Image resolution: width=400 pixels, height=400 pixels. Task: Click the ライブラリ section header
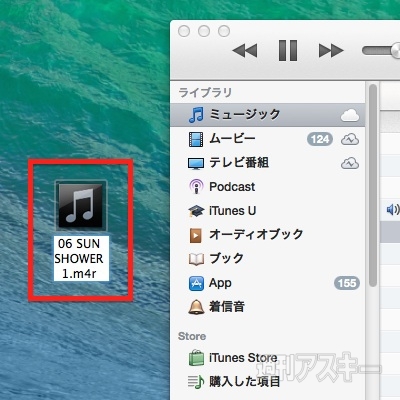(x=205, y=92)
